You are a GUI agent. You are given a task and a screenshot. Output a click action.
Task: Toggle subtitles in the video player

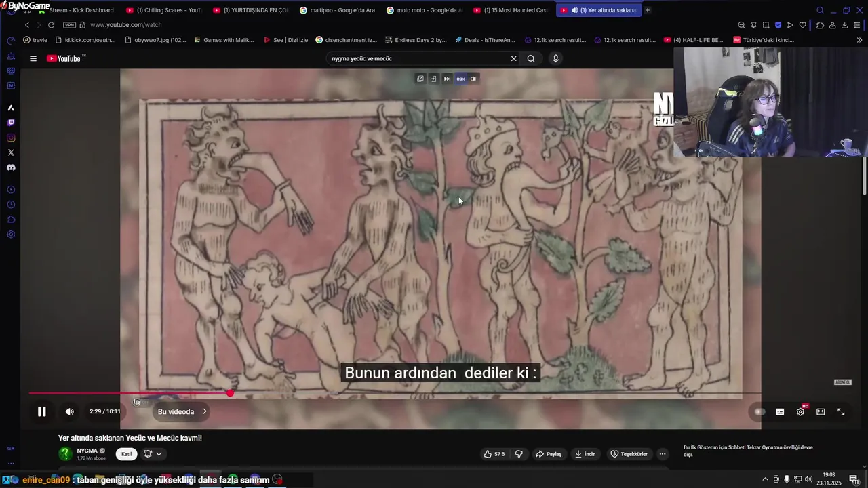click(780, 411)
